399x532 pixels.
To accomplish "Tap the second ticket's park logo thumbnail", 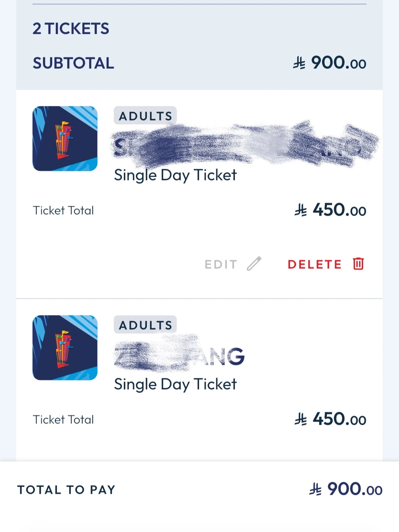I will [x=65, y=348].
